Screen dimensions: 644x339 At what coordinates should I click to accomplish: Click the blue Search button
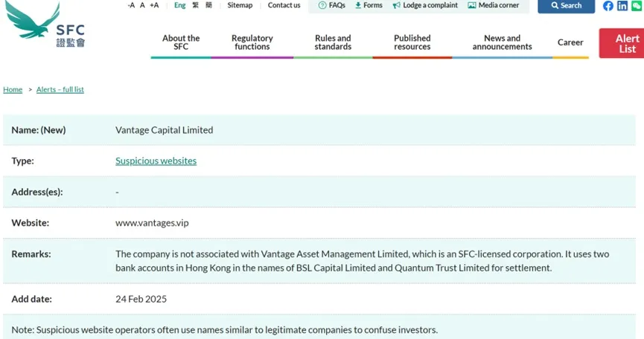(566, 6)
